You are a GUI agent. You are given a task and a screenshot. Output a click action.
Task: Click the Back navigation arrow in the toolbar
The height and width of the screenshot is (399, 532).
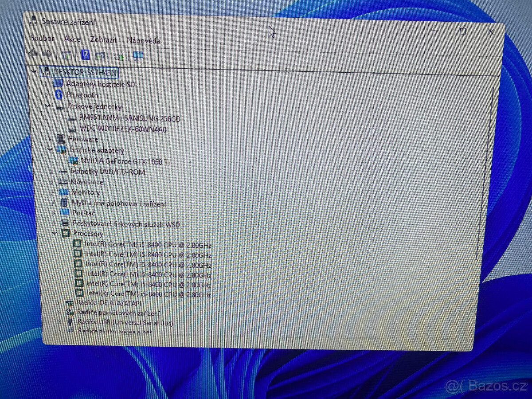(x=35, y=55)
